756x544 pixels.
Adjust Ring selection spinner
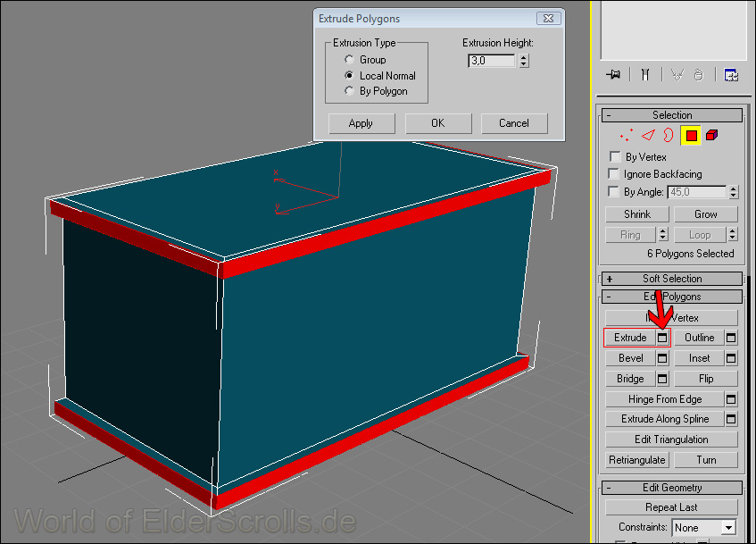point(663,235)
